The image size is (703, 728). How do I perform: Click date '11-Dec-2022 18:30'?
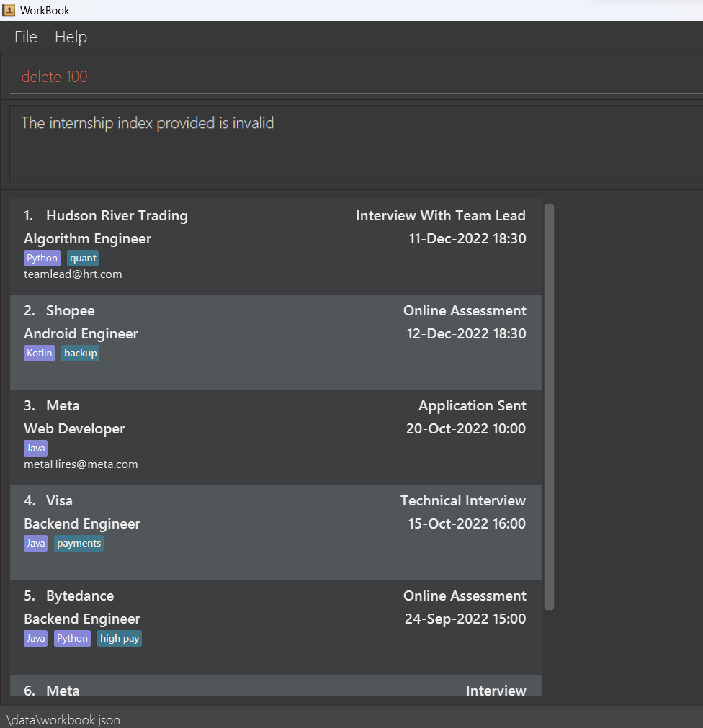point(467,238)
